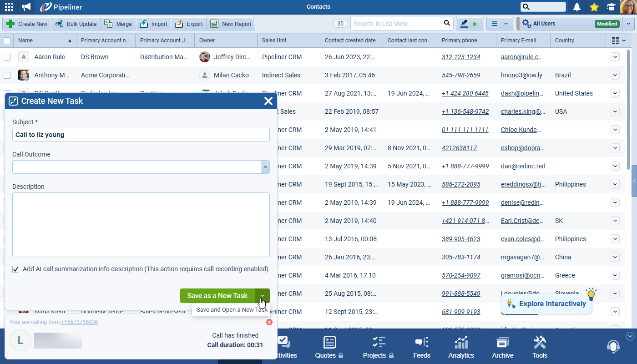Screen dimensions: 637x364
Task: Toggle the AI call summarization checkbox
Action: pos(16,269)
